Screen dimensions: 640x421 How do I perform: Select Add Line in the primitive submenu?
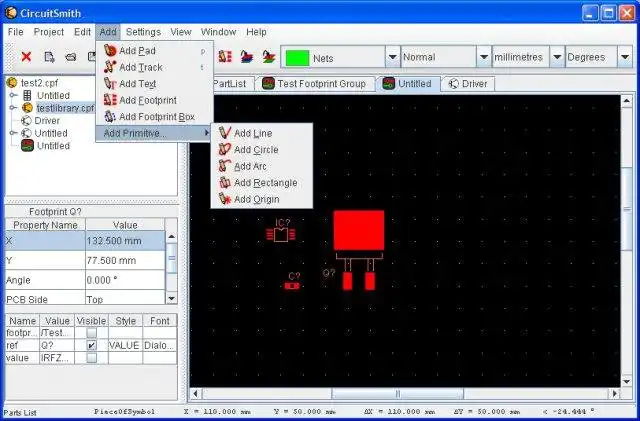coord(262,133)
